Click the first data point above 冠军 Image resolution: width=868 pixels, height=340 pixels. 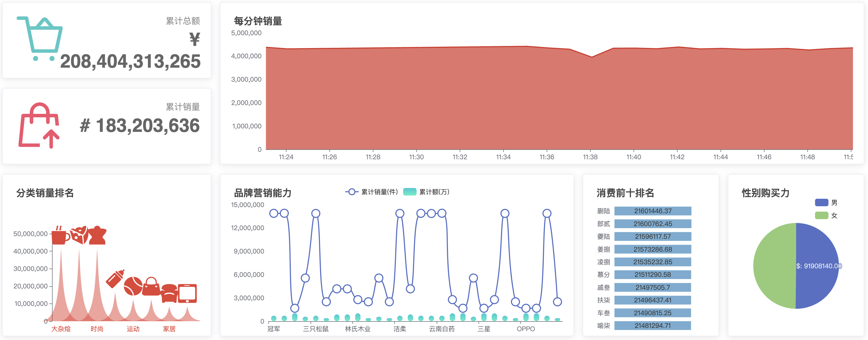(274, 213)
